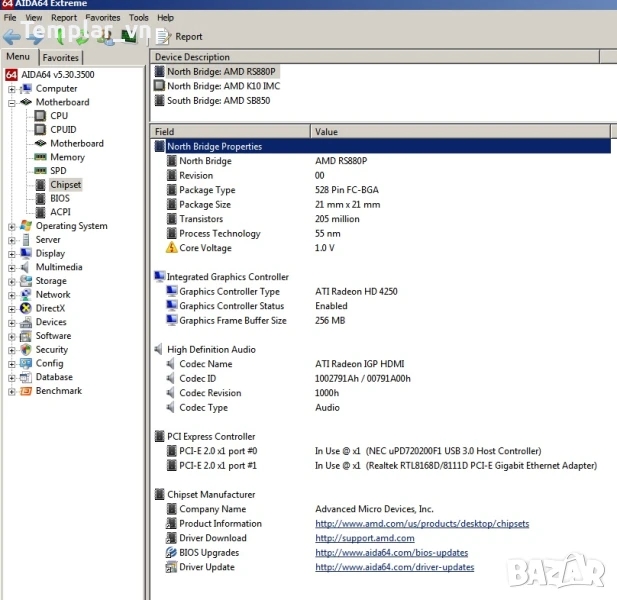Select the DirectX icon in sidebar
This screenshot has width=617, height=600.
[x=26, y=309]
